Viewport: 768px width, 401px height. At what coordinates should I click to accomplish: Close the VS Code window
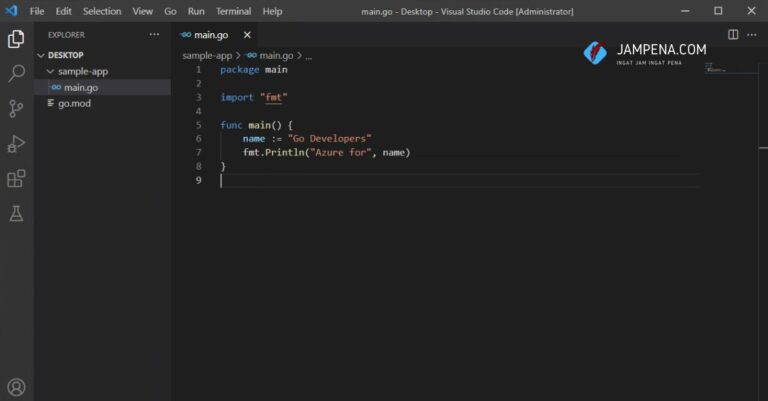[751, 11]
